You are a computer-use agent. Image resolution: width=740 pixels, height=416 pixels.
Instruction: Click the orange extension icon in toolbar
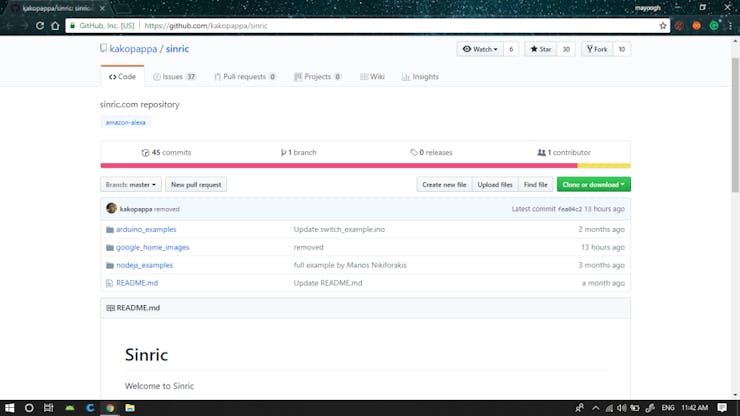pyautogui.click(x=697, y=26)
